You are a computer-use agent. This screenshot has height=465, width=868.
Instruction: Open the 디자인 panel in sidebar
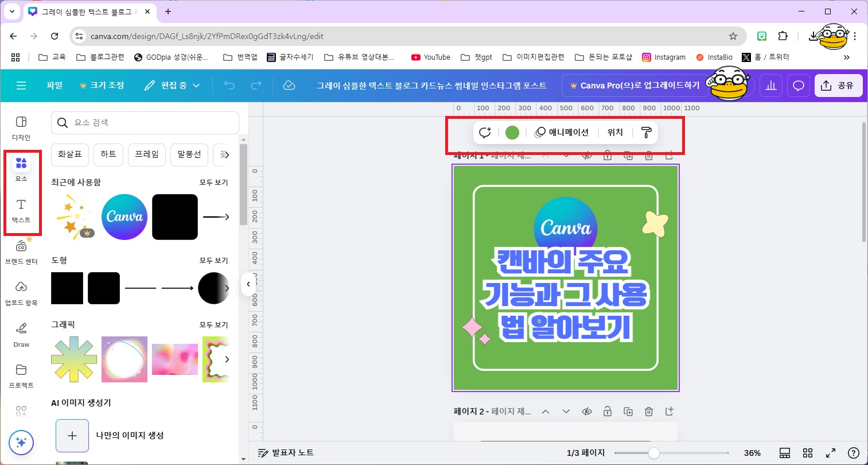coord(21,128)
